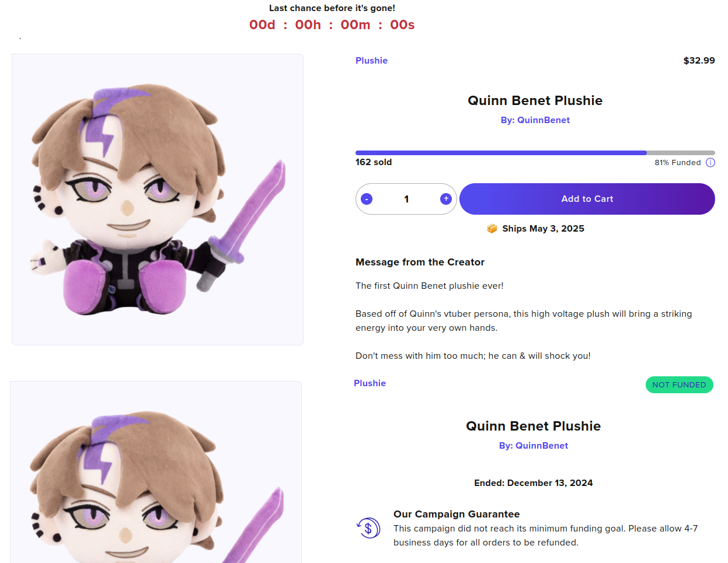Open the lower plushie product image
The width and height of the screenshot is (728, 563).
156,472
